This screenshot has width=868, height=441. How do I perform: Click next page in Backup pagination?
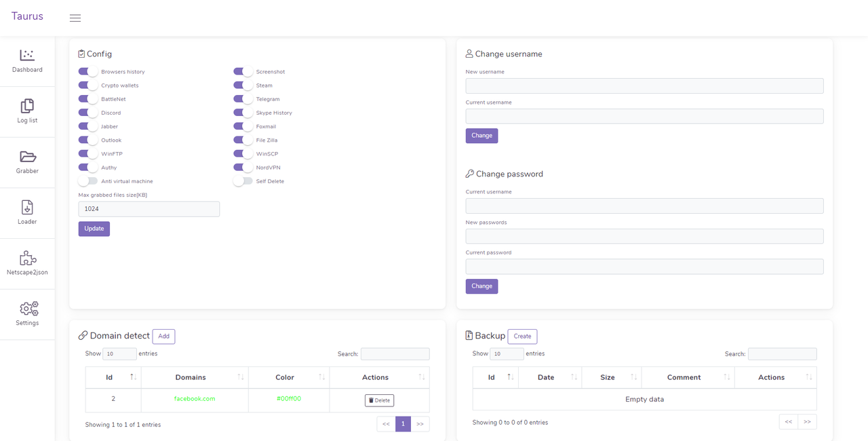point(807,421)
